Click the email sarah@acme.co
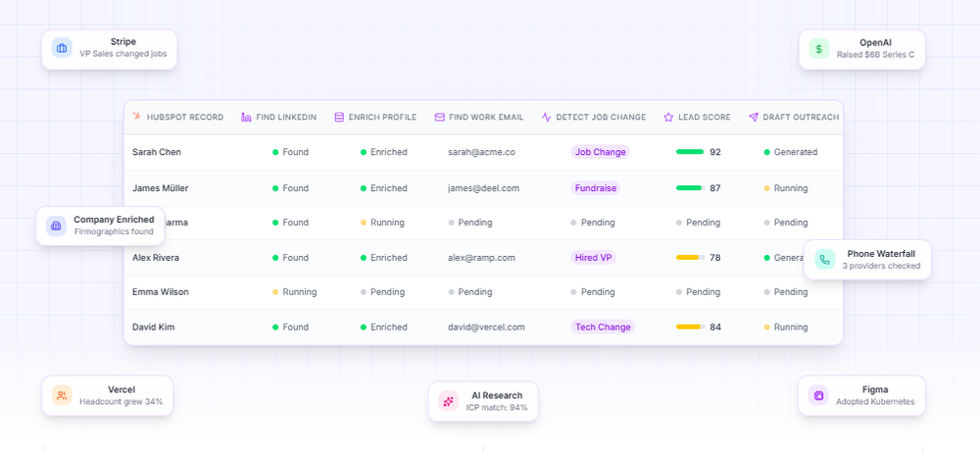 coord(481,152)
